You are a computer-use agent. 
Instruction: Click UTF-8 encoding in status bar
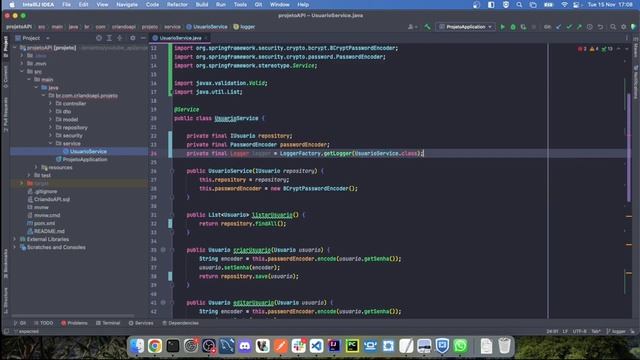pyautogui.click(x=579, y=331)
